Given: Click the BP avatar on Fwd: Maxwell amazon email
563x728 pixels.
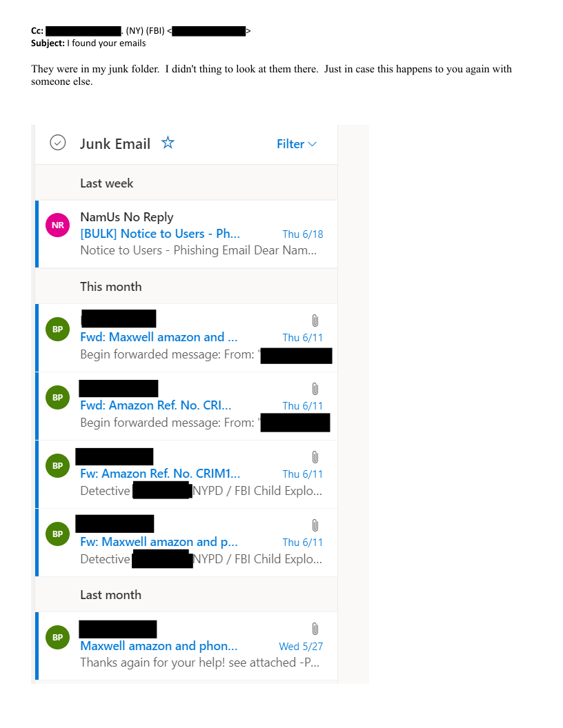Looking at the screenshot, I should 57,329.
